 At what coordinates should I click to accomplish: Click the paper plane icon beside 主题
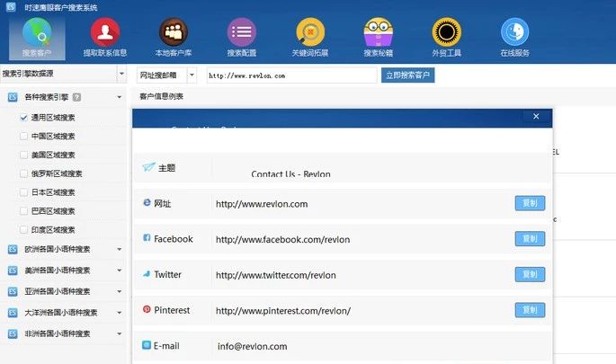coord(148,167)
